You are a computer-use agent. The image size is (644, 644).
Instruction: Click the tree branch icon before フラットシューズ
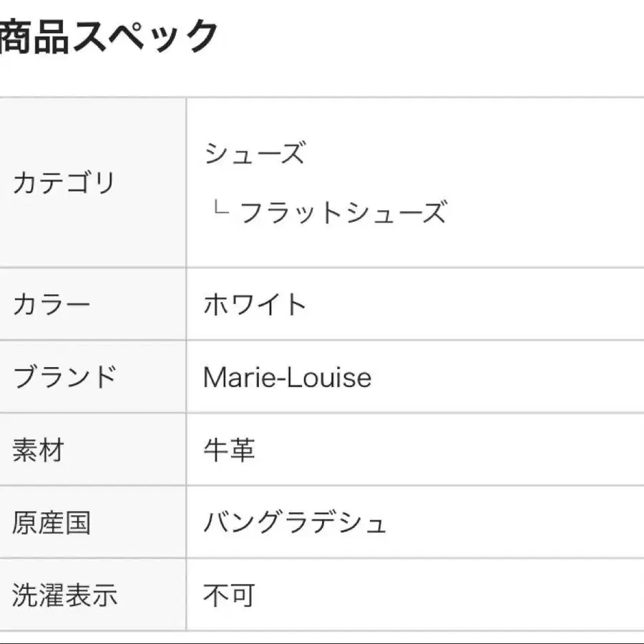point(221,207)
